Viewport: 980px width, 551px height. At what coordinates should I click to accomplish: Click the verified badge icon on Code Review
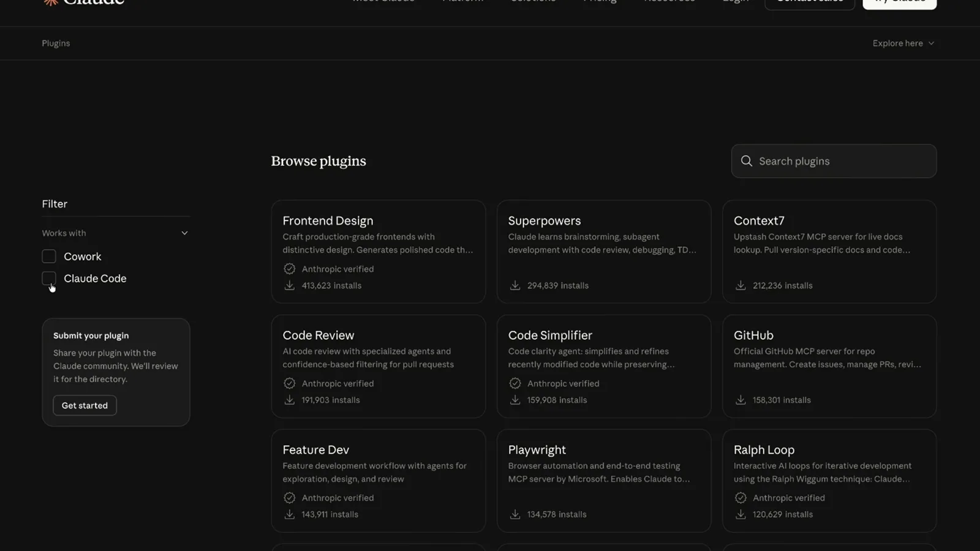point(290,383)
